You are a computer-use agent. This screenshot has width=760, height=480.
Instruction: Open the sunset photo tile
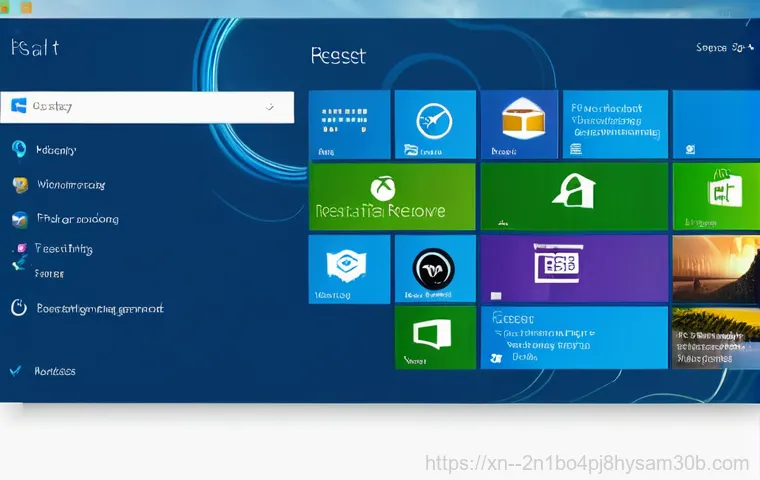(x=716, y=269)
